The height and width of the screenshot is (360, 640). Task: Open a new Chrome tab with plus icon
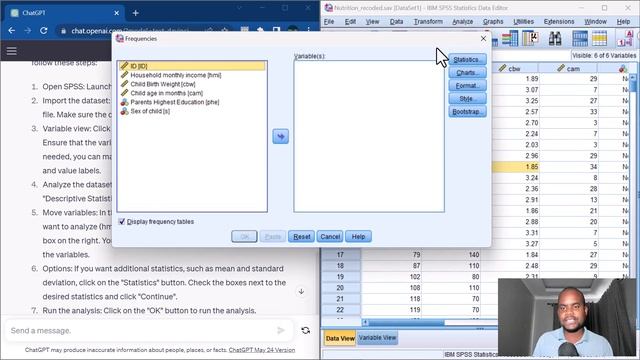[136, 13]
